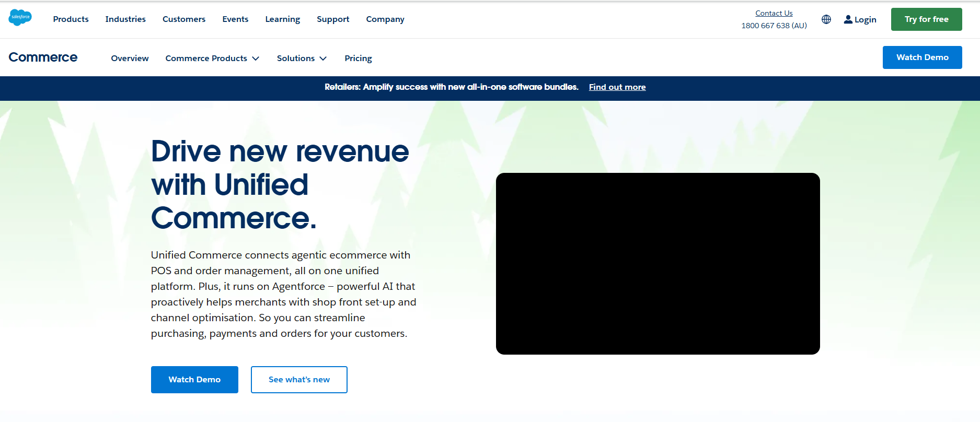Click the Commerce section title
This screenshot has height=422, width=980.
tap(43, 57)
